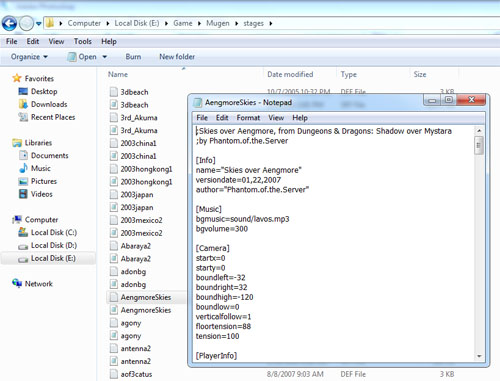Click the first antenna2 file icon
Image resolution: width=500 pixels, height=381 pixels.
(x=114, y=349)
